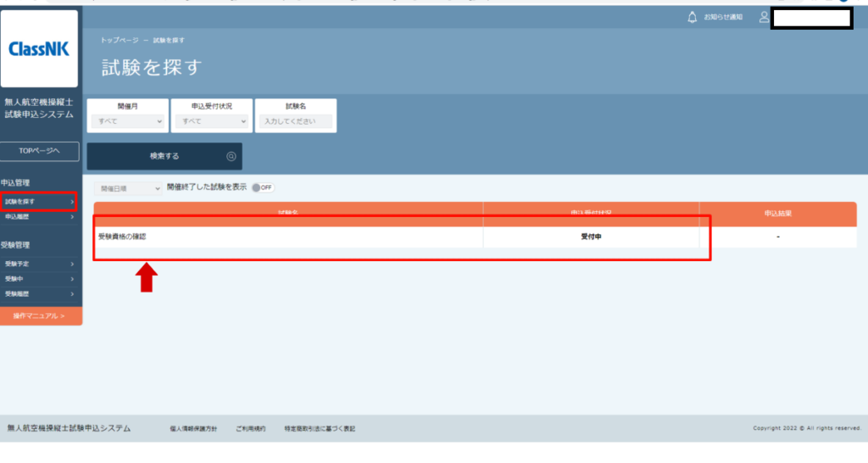
Task: Open 個人情報保護方針 footer link
Action: click(x=193, y=429)
